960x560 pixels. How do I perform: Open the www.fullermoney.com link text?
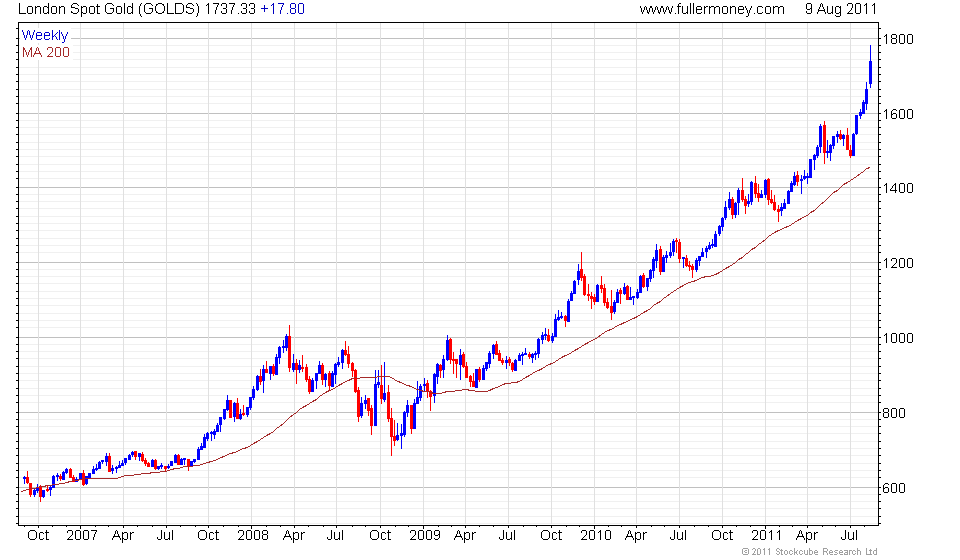(712, 9)
